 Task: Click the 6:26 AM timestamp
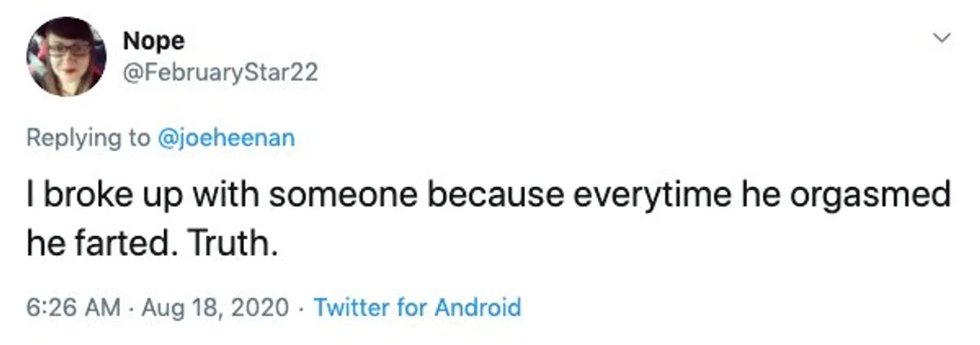[x=73, y=307]
